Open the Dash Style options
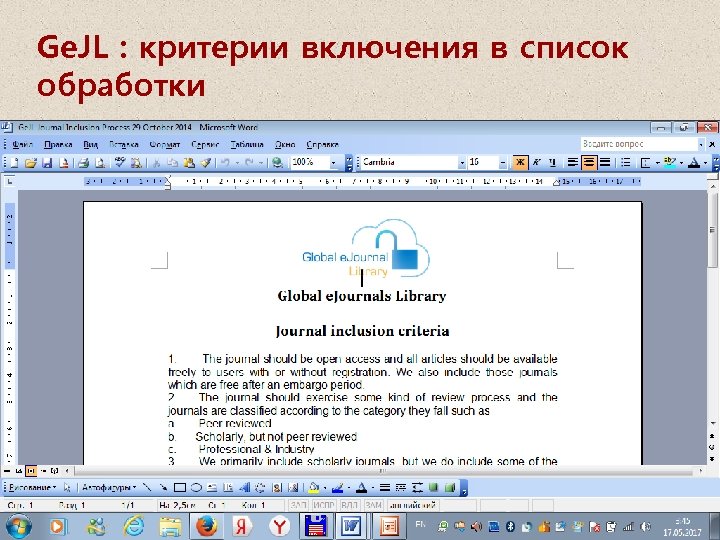 (x=401, y=488)
